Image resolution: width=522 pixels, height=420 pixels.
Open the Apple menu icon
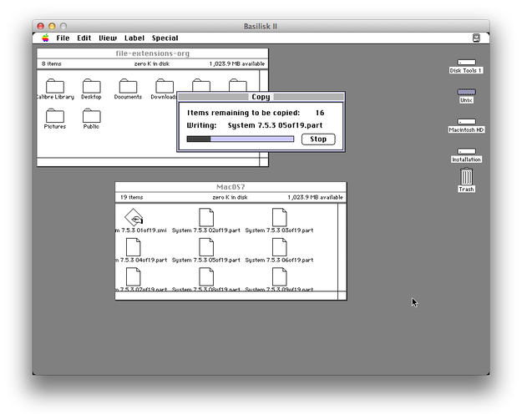pos(45,38)
